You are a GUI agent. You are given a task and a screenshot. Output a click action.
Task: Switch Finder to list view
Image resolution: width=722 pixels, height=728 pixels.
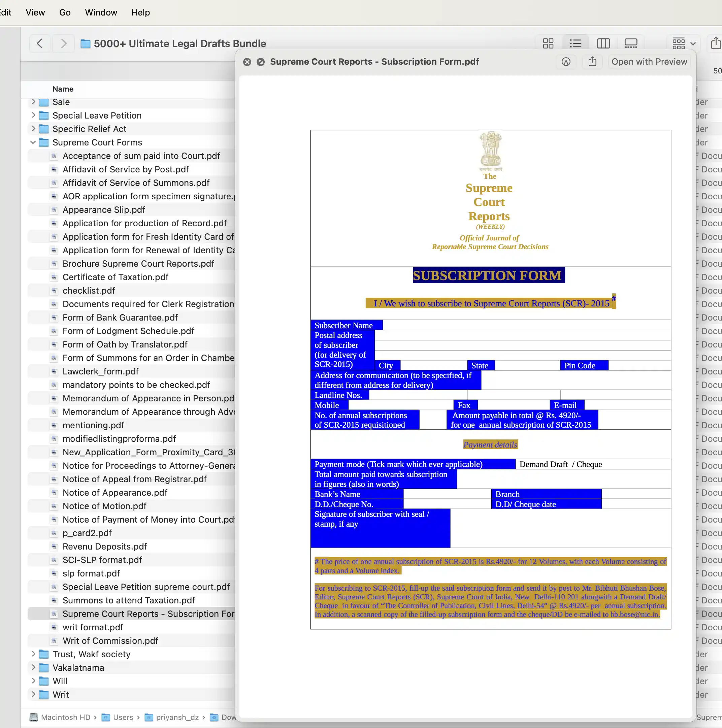pyautogui.click(x=576, y=44)
